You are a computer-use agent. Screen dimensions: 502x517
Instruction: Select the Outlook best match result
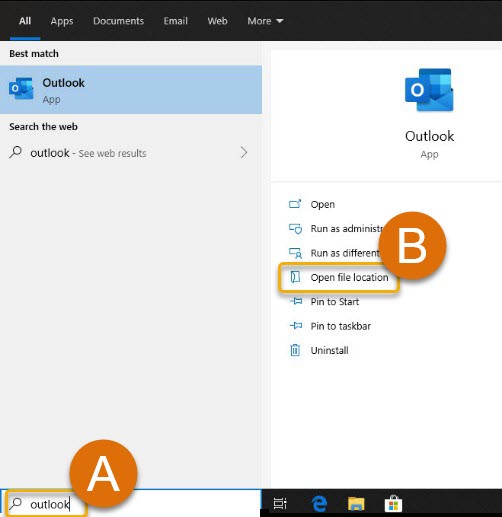click(x=131, y=90)
